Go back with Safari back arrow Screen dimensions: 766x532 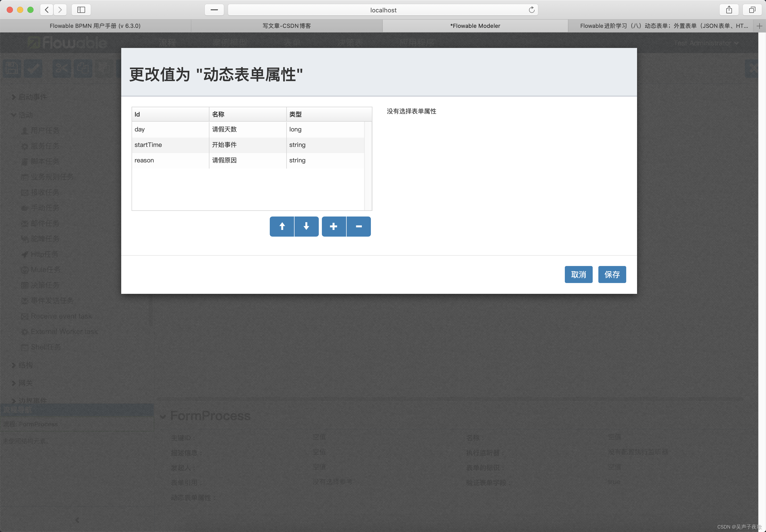coord(47,10)
